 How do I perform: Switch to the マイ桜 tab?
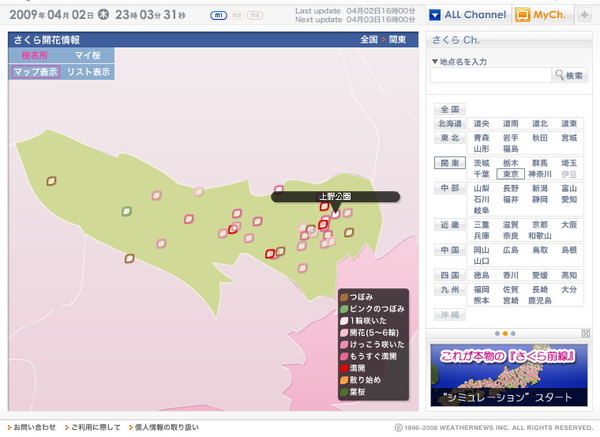(x=88, y=55)
